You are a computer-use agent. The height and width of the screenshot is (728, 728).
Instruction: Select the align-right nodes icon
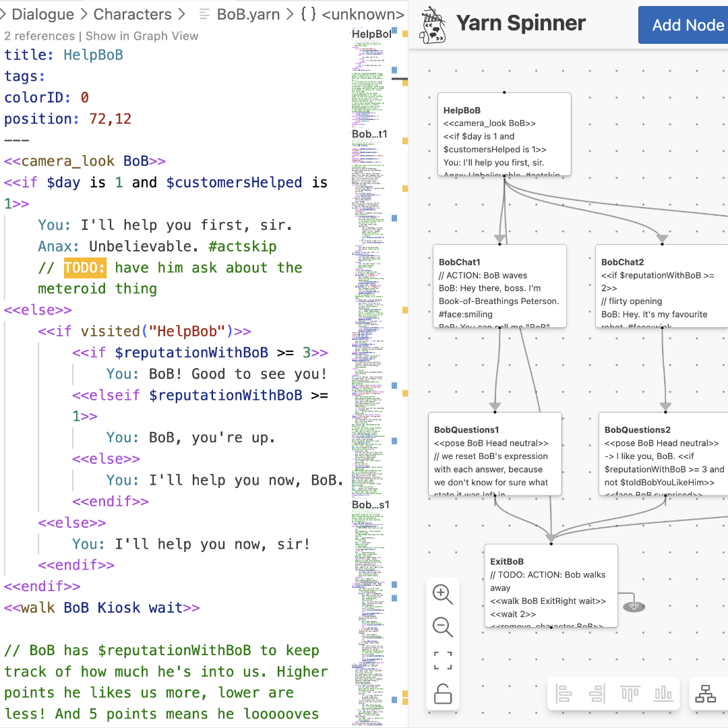click(597, 693)
